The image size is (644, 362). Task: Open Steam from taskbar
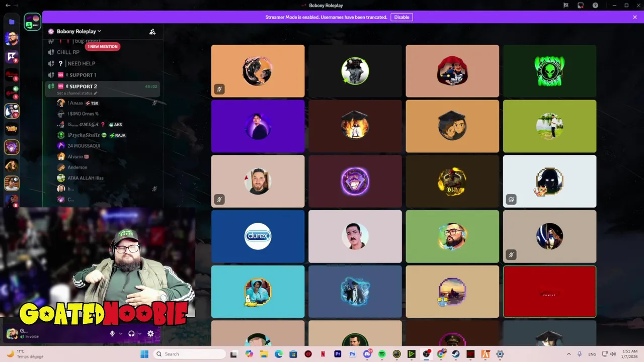click(x=456, y=354)
